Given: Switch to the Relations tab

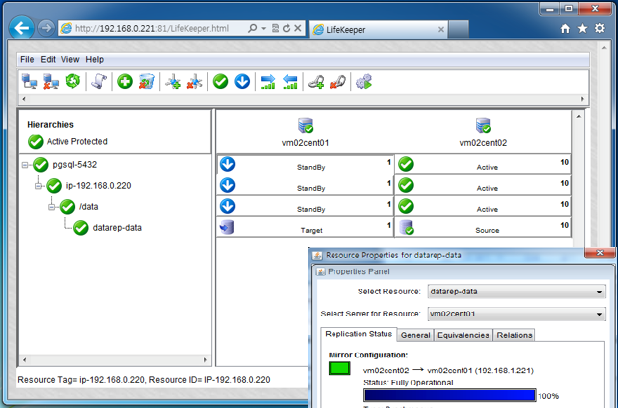Looking at the screenshot, I should (514, 335).
